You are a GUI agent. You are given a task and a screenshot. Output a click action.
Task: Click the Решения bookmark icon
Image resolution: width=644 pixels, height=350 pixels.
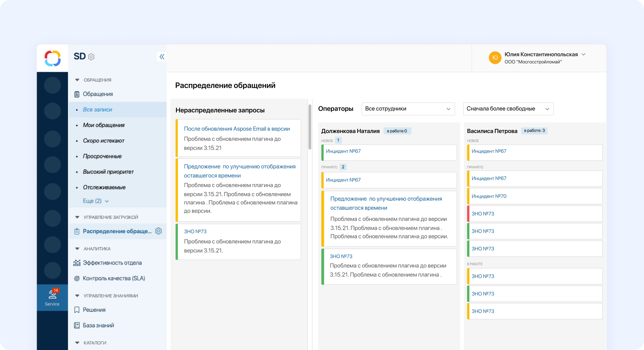point(77,310)
